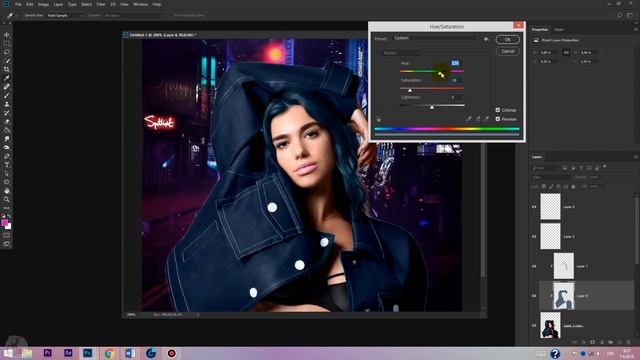Select the Quick Selection tool
The height and width of the screenshot is (360, 640).
coord(7,61)
